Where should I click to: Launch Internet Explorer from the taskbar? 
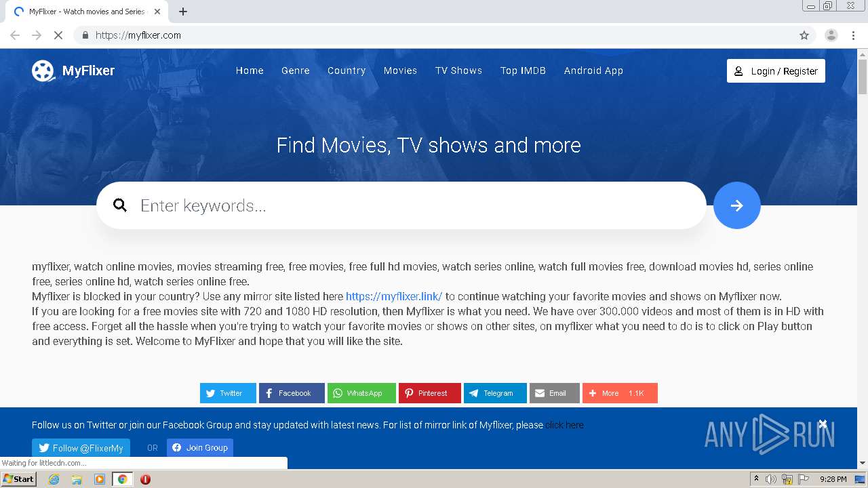click(x=54, y=479)
